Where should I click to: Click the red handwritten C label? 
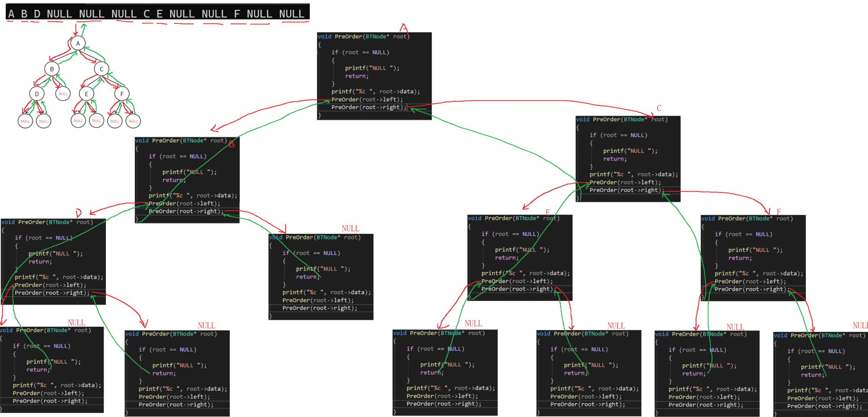[x=659, y=108]
